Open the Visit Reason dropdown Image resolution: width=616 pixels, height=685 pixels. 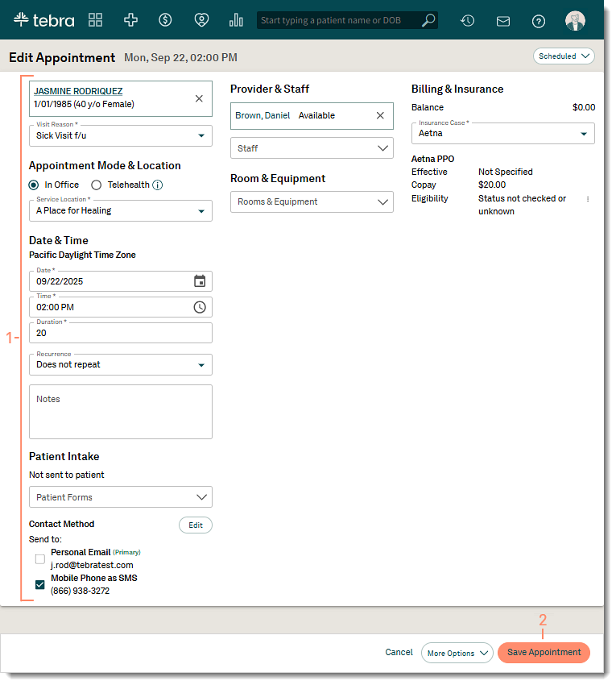(x=121, y=135)
